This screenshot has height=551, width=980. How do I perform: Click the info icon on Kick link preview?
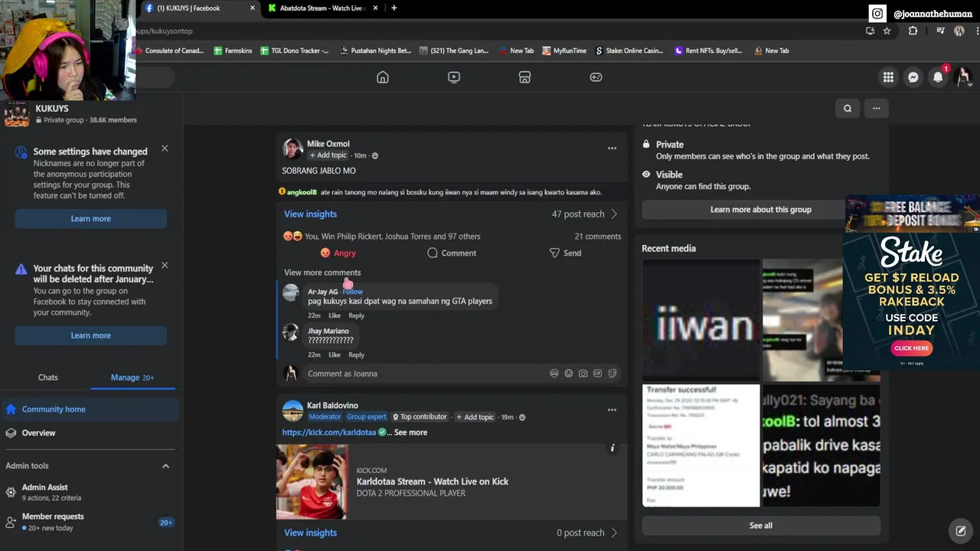tap(612, 448)
